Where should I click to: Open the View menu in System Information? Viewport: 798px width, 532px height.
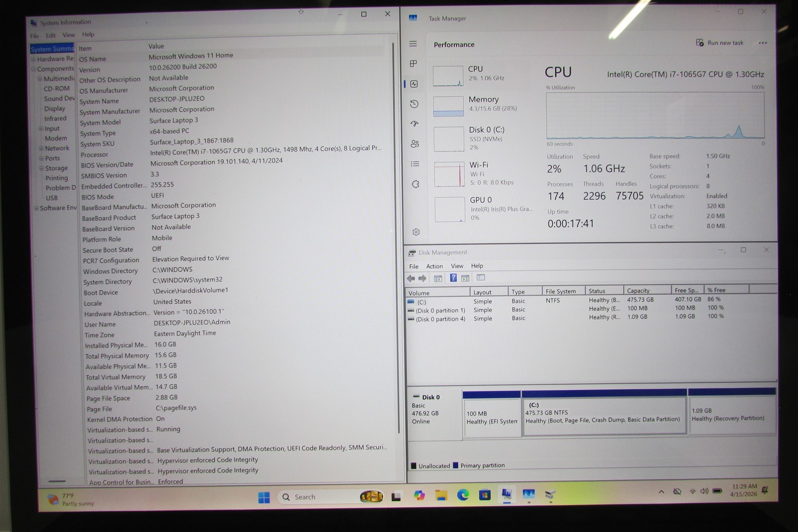point(69,35)
